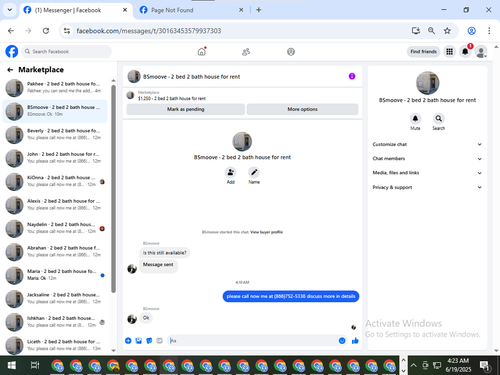Open the Maria conversation
The width and height of the screenshot is (500, 375).
(55, 275)
